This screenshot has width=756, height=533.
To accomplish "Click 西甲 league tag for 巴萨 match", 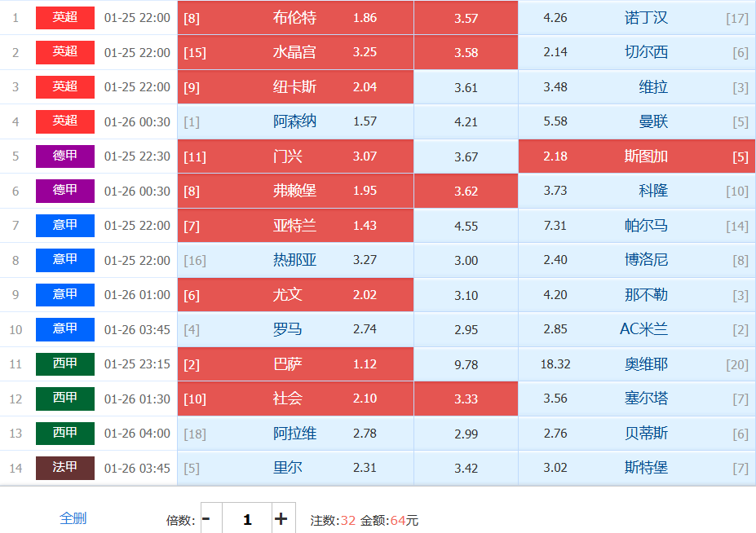I will (x=65, y=363).
